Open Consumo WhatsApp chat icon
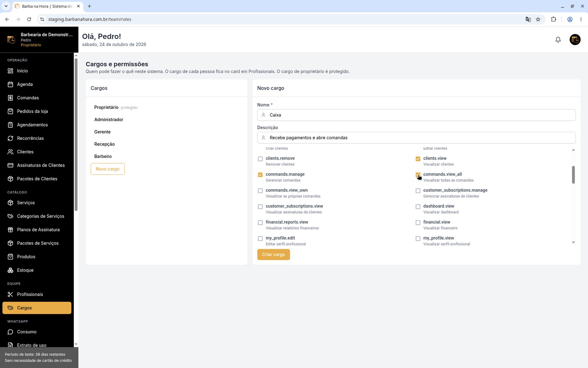This screenshot has width=588, height=368. coord(10,332)
